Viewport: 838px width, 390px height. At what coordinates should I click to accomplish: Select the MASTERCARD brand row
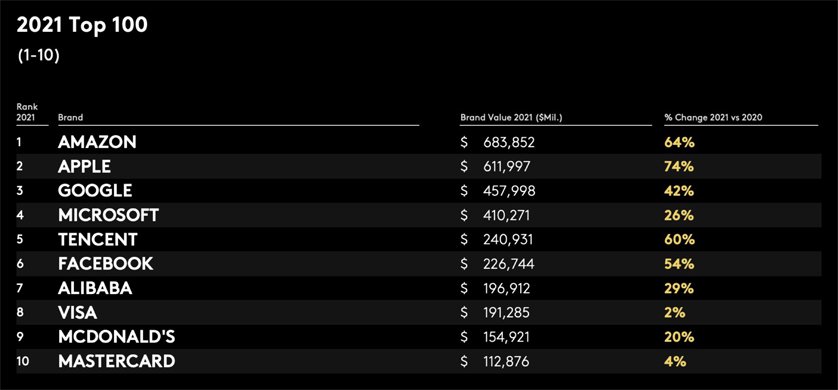(418, 361)
